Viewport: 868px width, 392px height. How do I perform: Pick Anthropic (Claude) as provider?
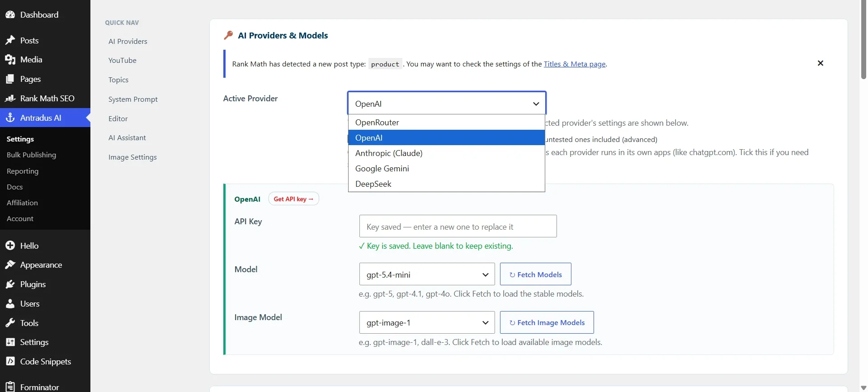point(447,153)
